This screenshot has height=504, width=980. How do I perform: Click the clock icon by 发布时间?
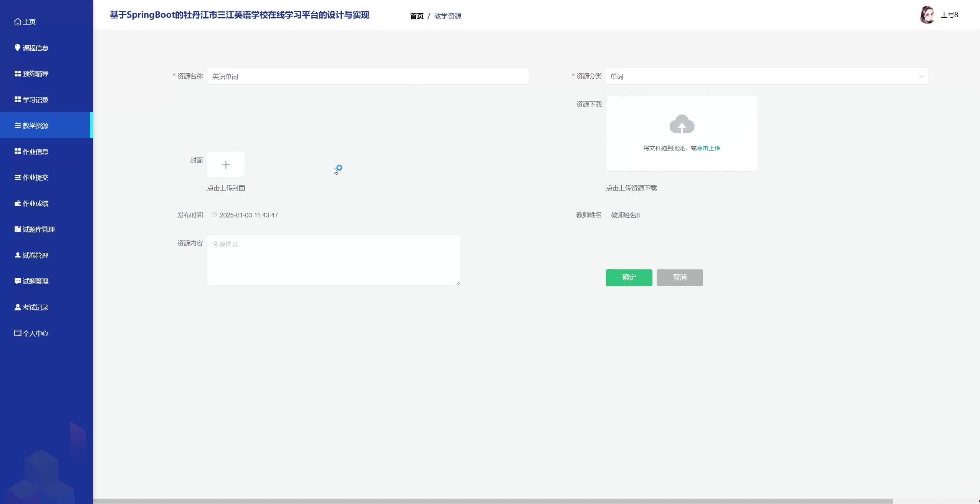coord(214,215)
